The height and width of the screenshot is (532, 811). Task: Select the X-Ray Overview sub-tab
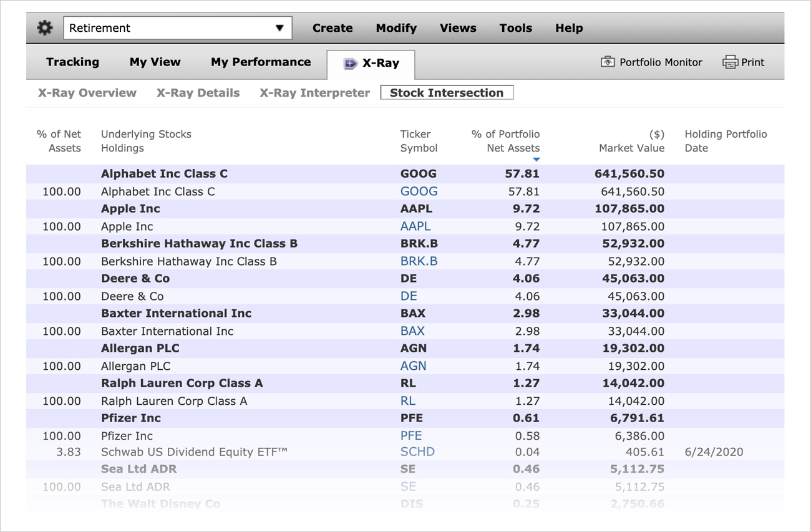87,93
